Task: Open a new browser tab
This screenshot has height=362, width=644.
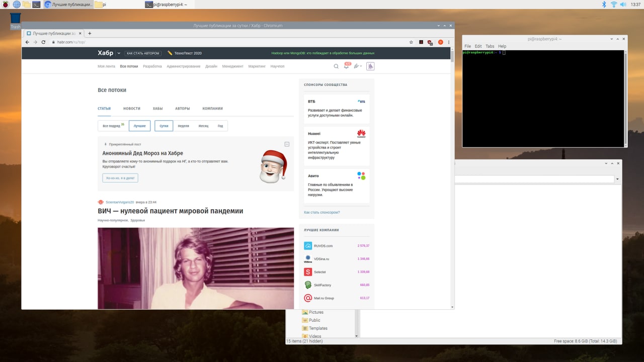Action: point(90,33)
